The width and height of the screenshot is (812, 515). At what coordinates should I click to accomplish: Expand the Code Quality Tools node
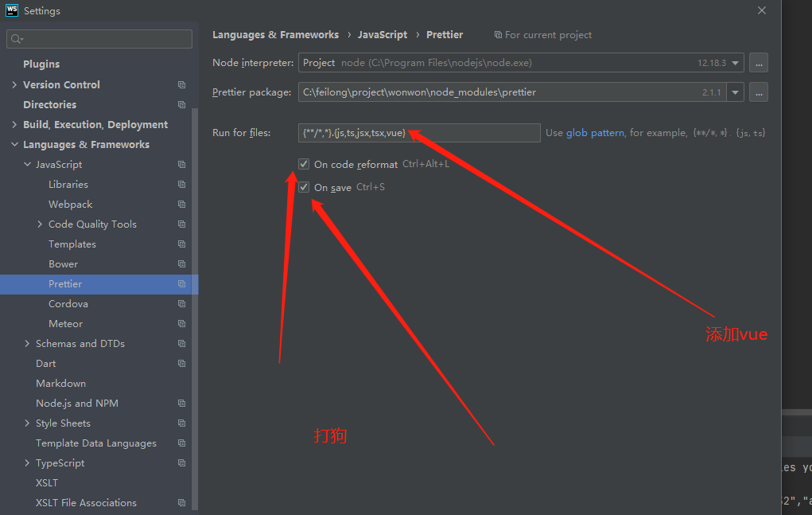(x=40, y=224)
